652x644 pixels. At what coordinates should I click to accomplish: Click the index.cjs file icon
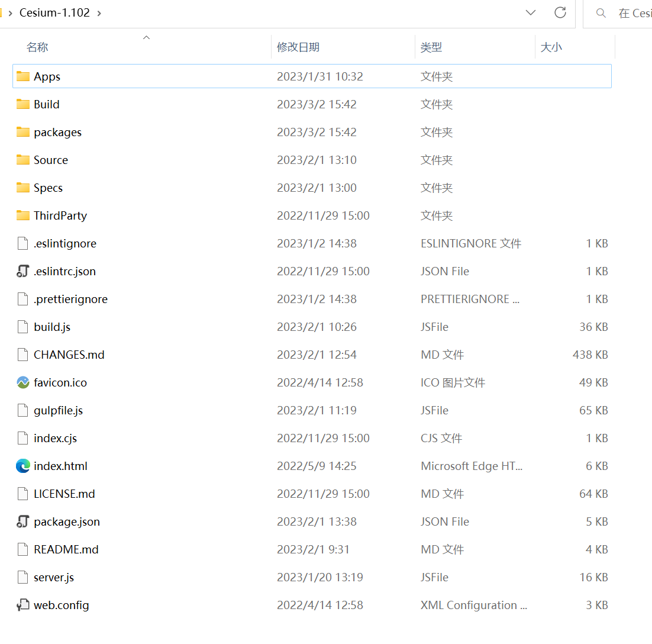click(23, 438)
